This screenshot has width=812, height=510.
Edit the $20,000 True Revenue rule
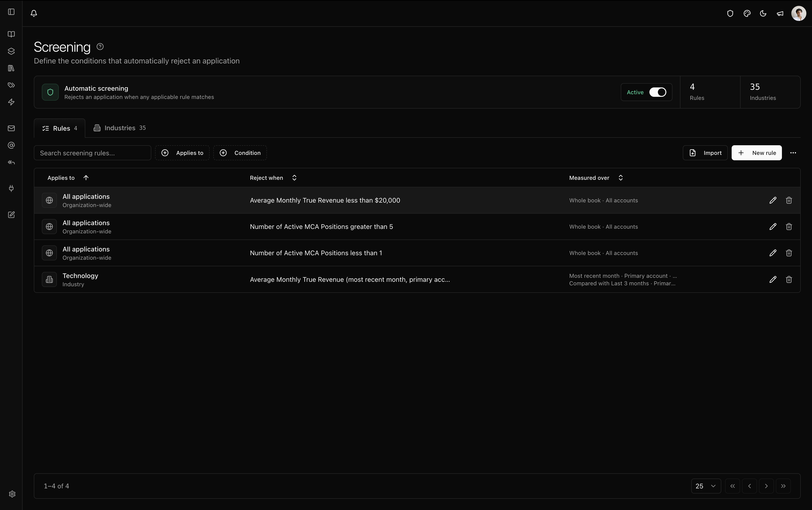(x=773, y=200)
